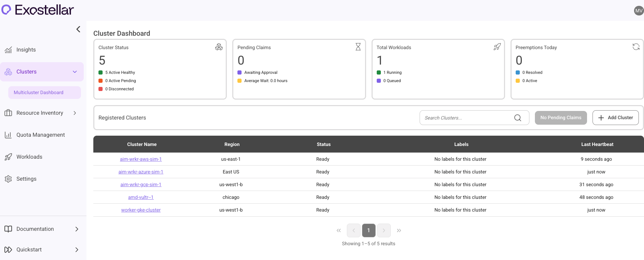Click orange swatch beside 0 Active Pending

(101, 81)
